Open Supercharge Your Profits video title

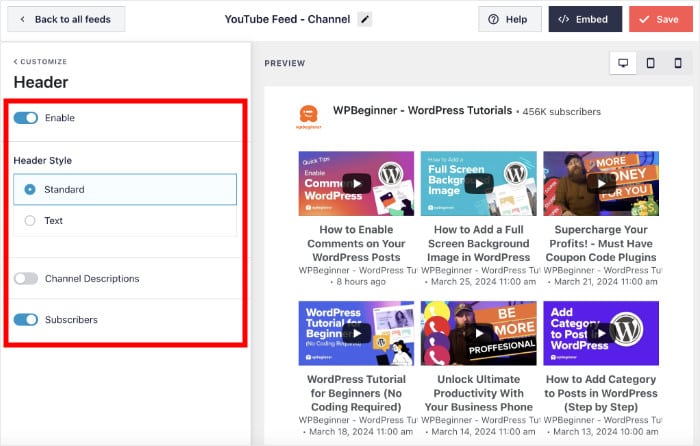(601, 243)
